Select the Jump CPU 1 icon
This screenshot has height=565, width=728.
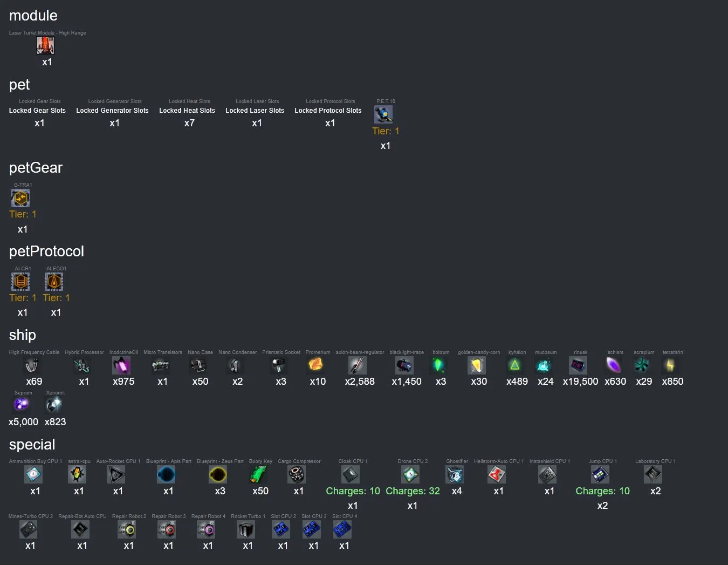[x=600, y=474]
